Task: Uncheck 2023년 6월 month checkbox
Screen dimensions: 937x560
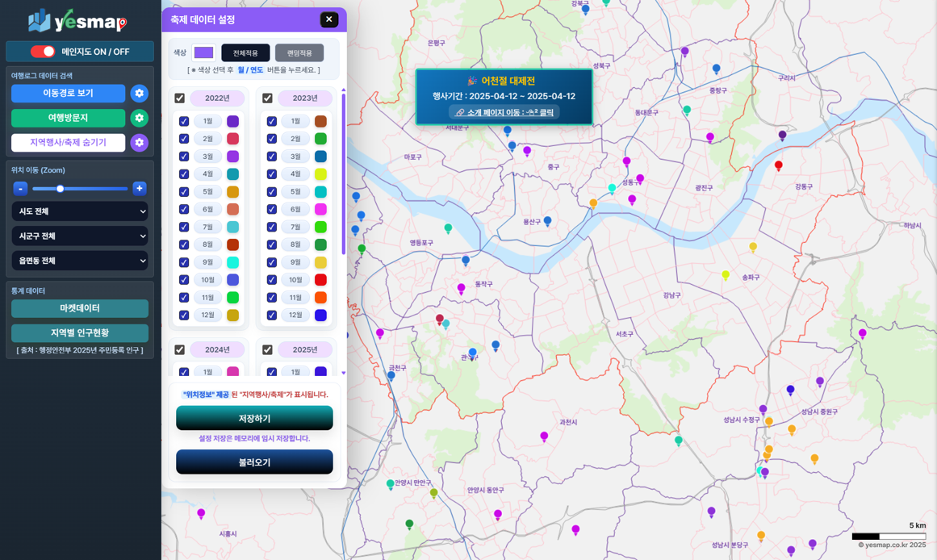Action: [x=272, y=210]
